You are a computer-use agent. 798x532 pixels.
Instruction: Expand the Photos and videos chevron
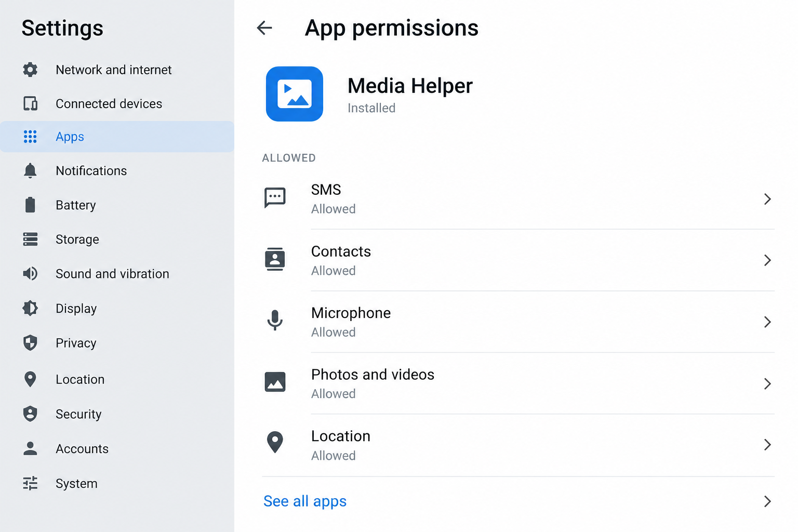767,384
